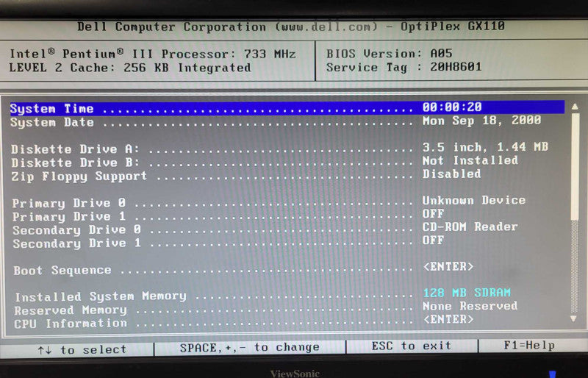This screenshot has width=588, height=378.
Task: Select the Boot Sequence setting
Action: pyautogui.click(x=62, y=271)
